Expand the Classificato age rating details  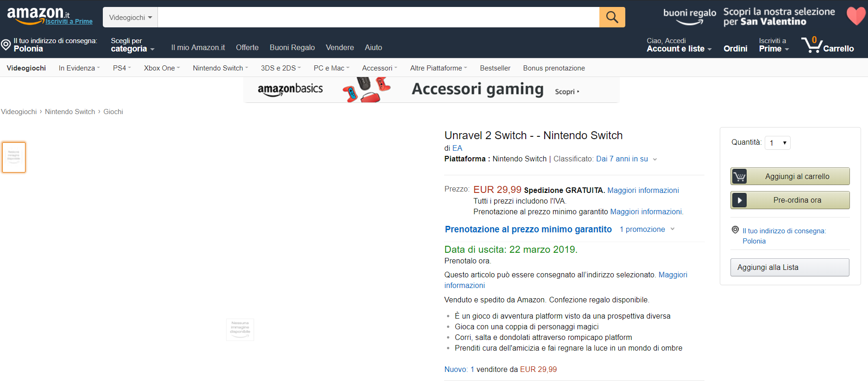[x=655, y=159]
